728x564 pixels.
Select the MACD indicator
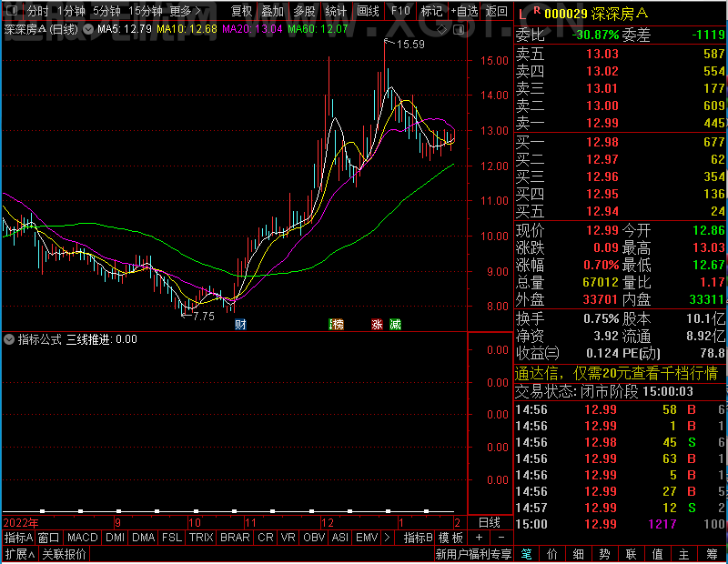(x=82, y=538)
